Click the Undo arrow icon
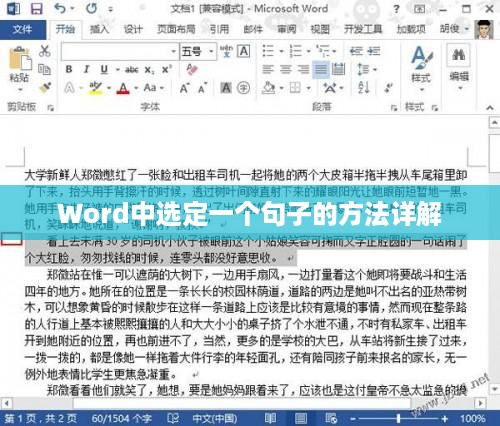Viewport: 500px width, 426px height. coord(60,9)
